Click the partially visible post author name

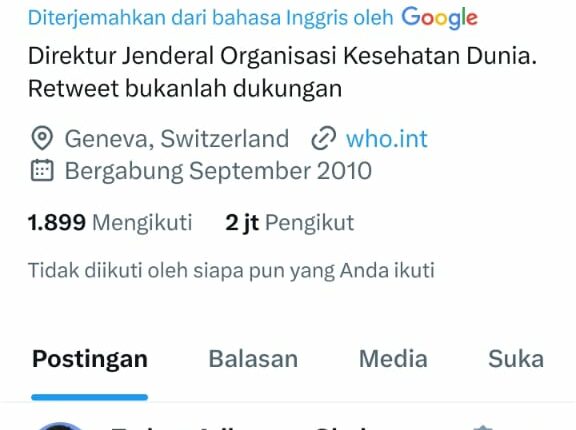[x=239, y=427]
